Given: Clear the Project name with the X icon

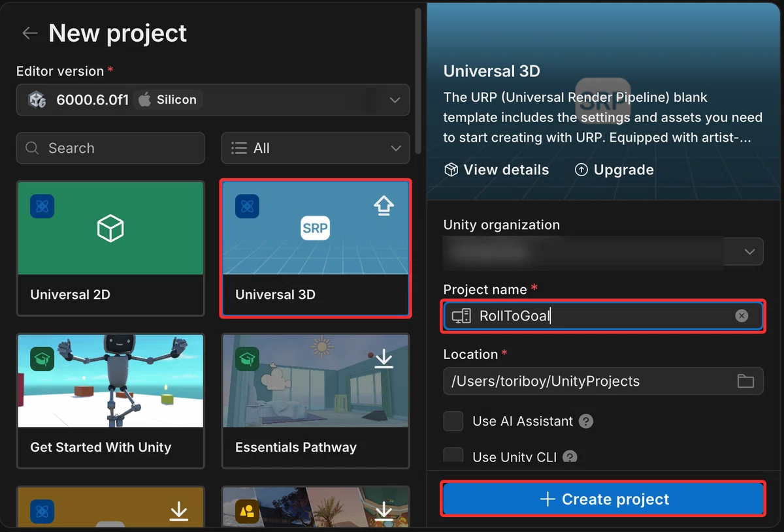Looking at the screenshot, I should pyautogui.click(x=742, y=316).
